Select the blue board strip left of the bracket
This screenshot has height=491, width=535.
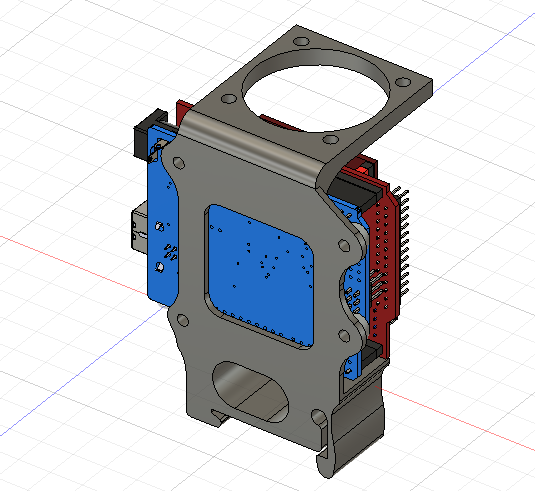pos(162,218)
